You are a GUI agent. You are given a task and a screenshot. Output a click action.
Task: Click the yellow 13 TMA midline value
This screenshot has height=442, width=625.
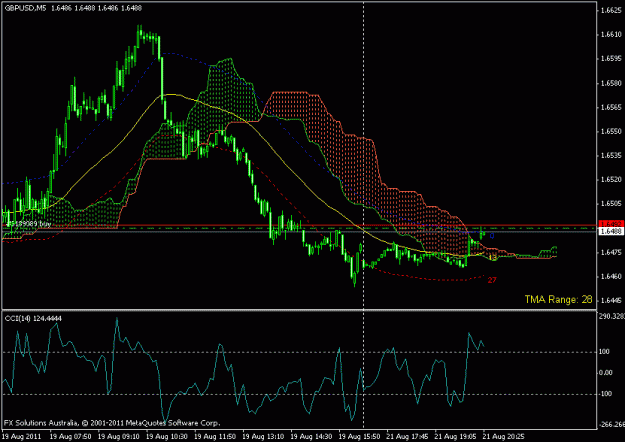(x=493, y=258)
